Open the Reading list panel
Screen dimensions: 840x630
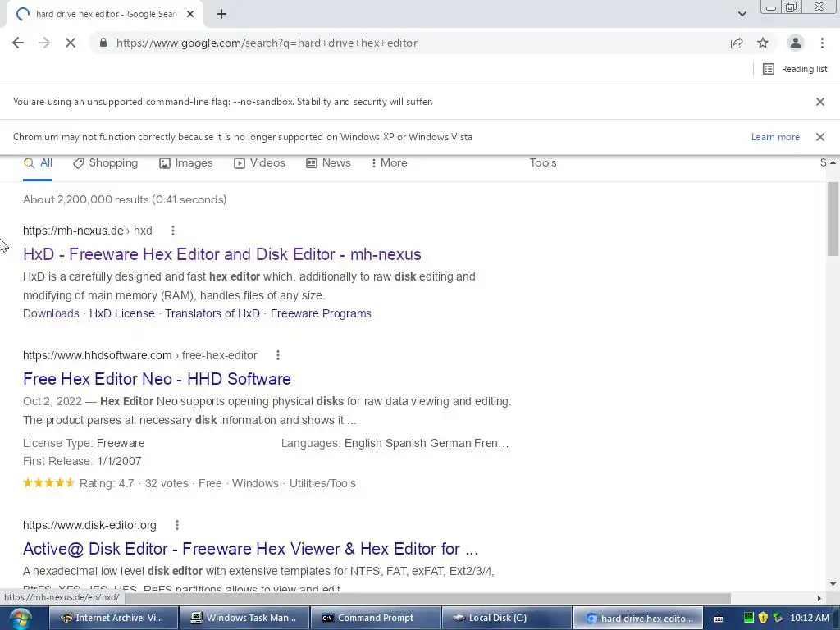click(795, 69)
